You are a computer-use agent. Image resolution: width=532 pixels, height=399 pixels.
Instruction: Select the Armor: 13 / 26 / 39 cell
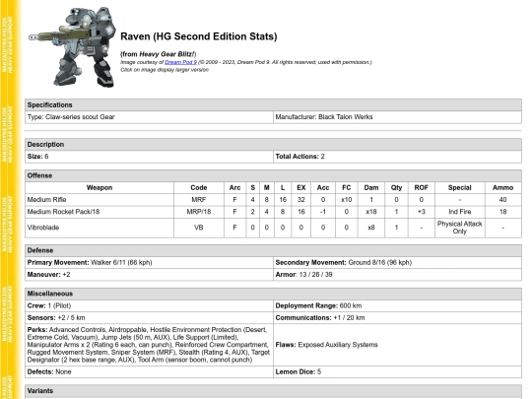397,275
